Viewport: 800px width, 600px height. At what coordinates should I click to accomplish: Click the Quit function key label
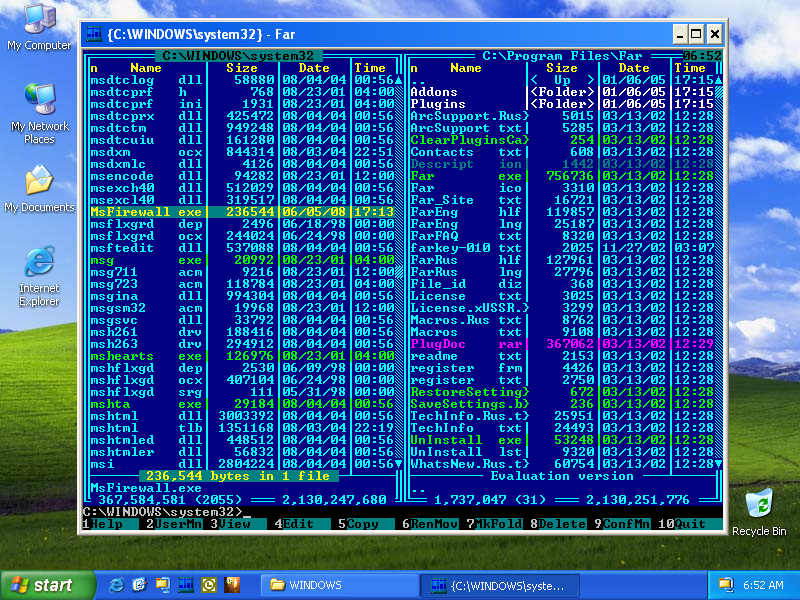691,524
